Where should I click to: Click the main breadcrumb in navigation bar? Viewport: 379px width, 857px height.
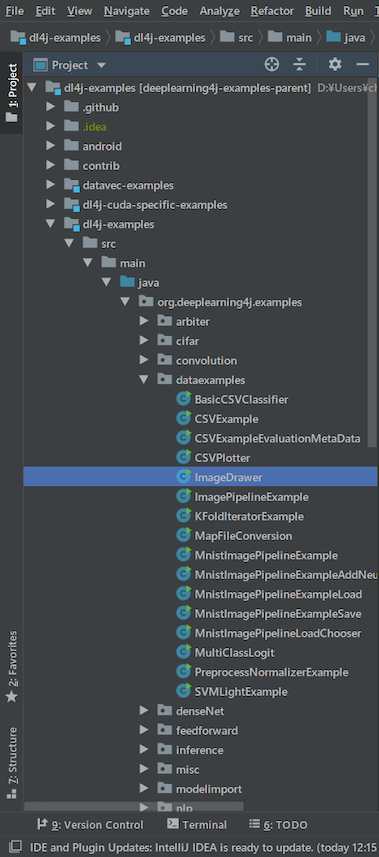pyautogui.click(x=290, y=38)
